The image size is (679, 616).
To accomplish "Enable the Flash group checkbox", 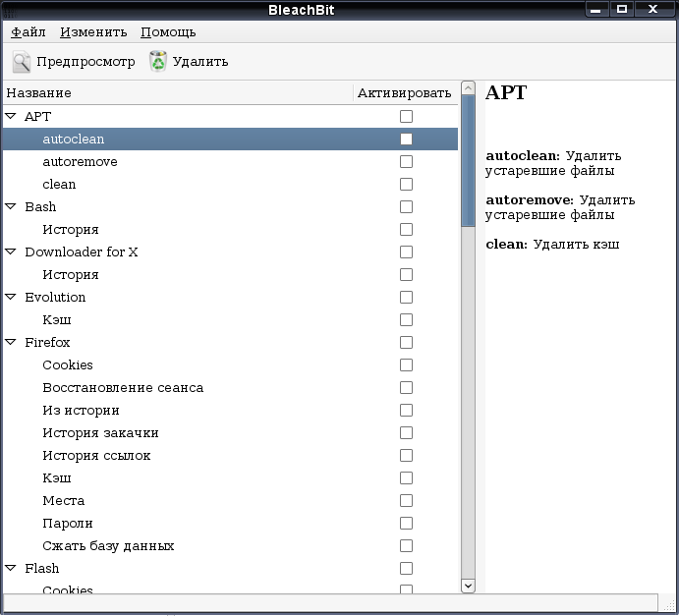I will pos(406,569).
